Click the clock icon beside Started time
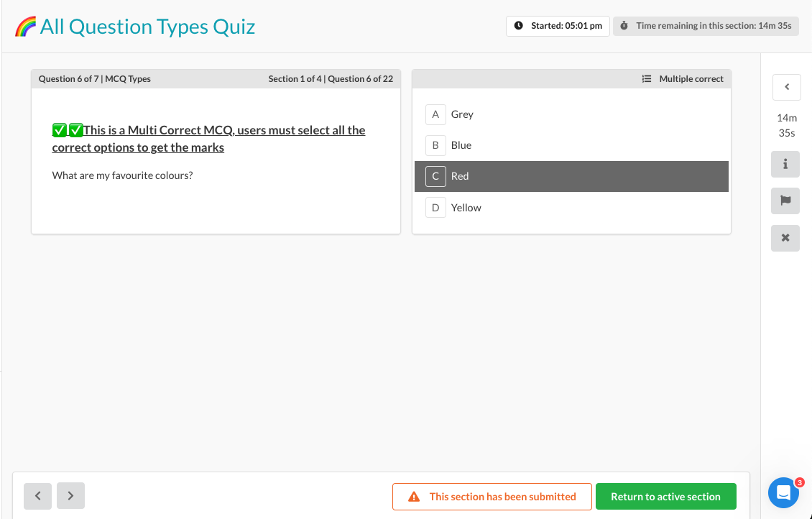The height and width of the screenshot is (519, 812). (x=519, y=26)
